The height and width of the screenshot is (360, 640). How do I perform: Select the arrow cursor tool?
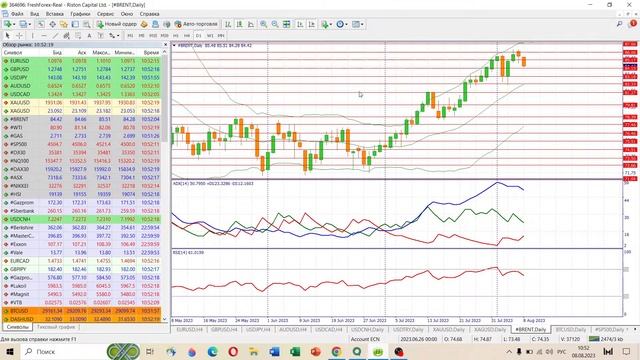(7, 36)
